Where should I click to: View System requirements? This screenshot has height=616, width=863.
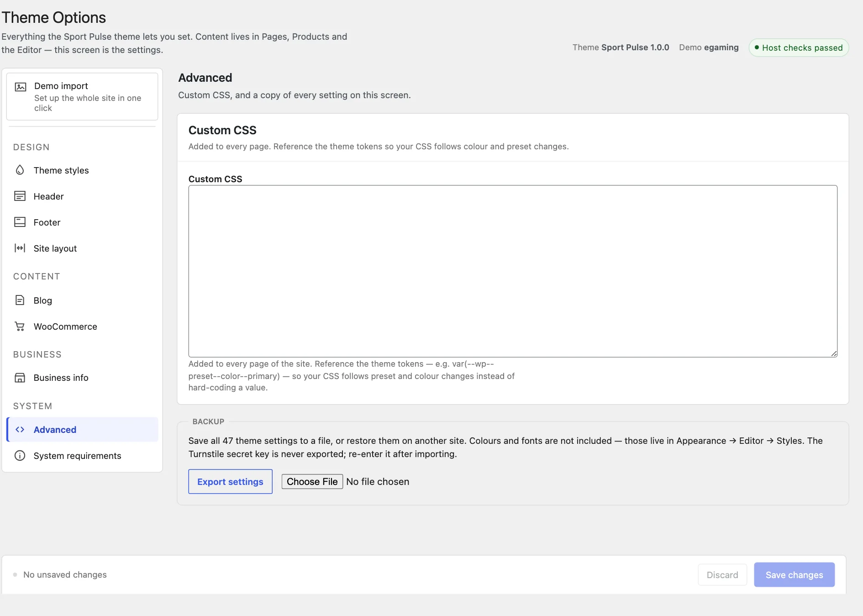coord(82,456)
